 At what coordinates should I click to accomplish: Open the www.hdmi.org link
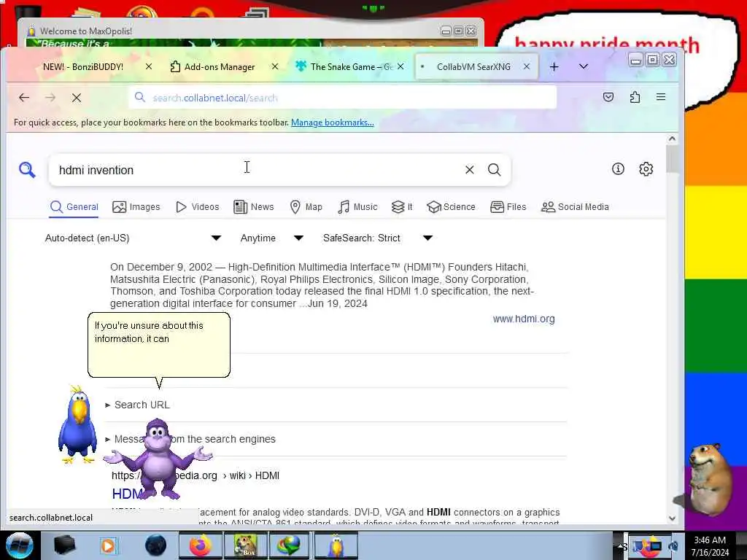(x=524, y=319)
